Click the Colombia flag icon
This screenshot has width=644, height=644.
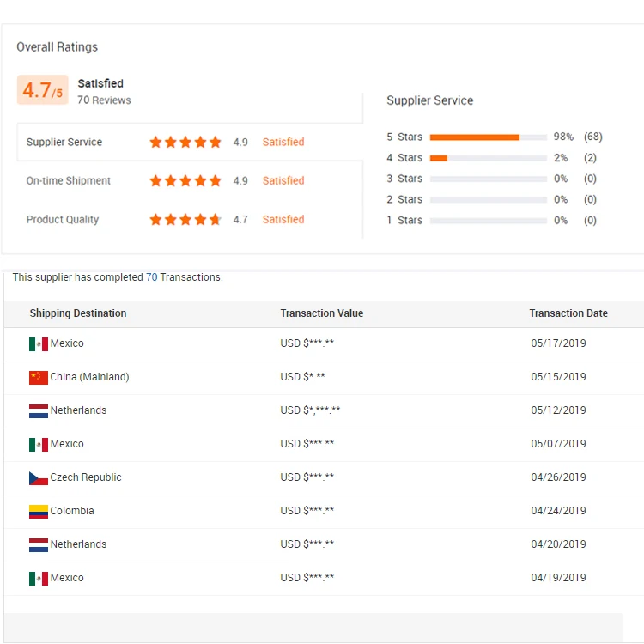38,511
